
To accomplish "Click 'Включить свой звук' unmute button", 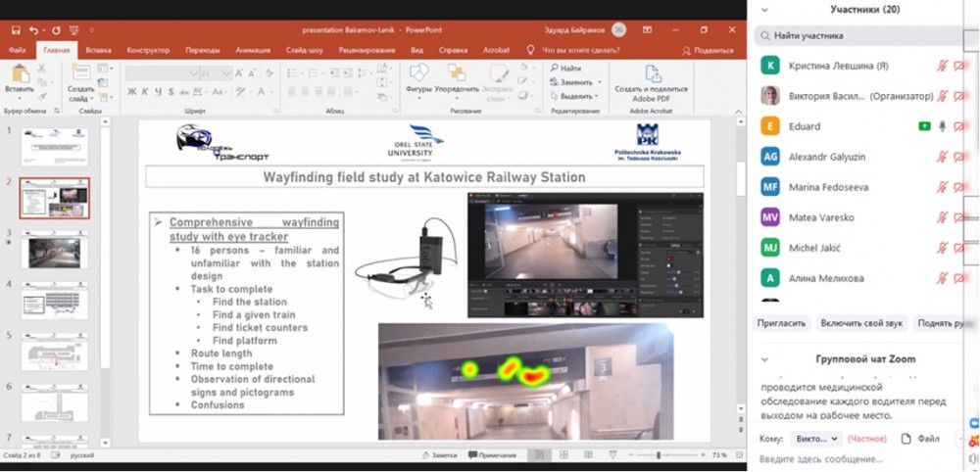I will (860, 322).
